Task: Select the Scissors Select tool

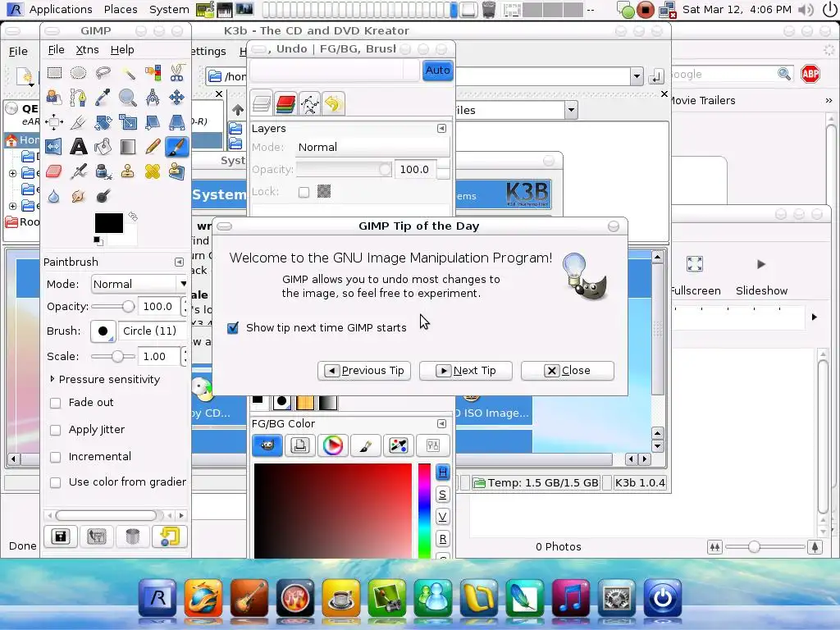Action: (x=177, y=73)
